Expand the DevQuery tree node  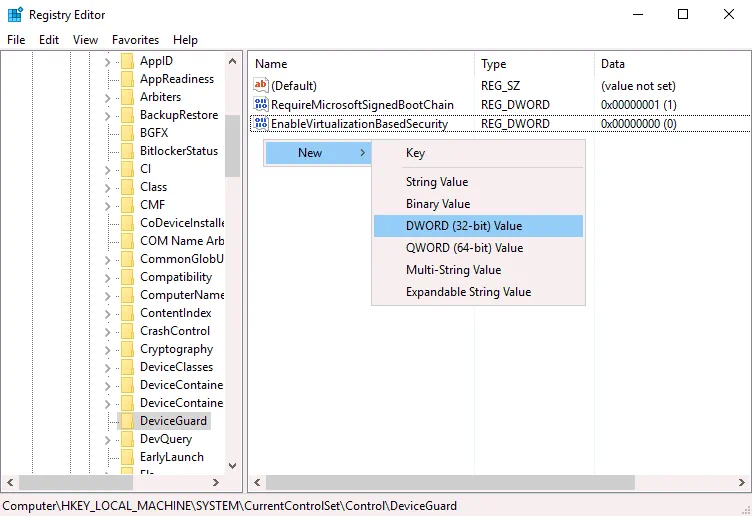[107, 439]
